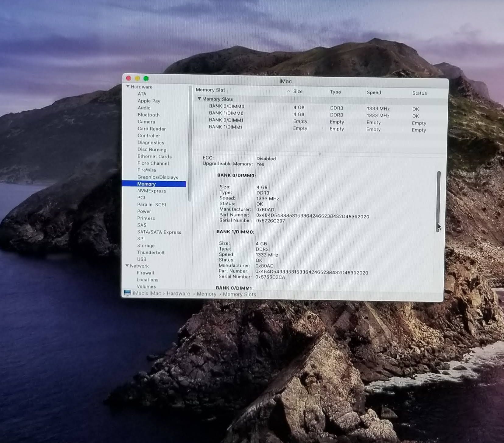Select the BANK 0/DIMM0 row
This screenshot has width=504, height=443.
coord(226,106)
